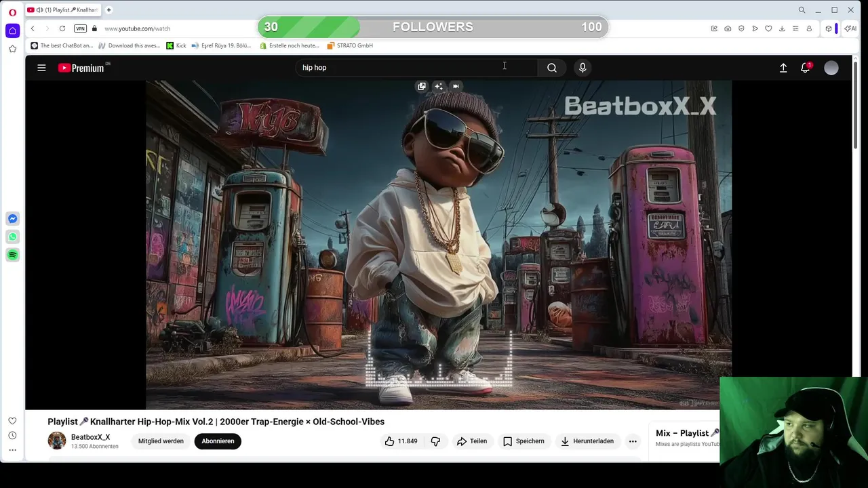Click the sparkle icon above the video
Viewport: 868px width, 488px height.
[439, 86]
